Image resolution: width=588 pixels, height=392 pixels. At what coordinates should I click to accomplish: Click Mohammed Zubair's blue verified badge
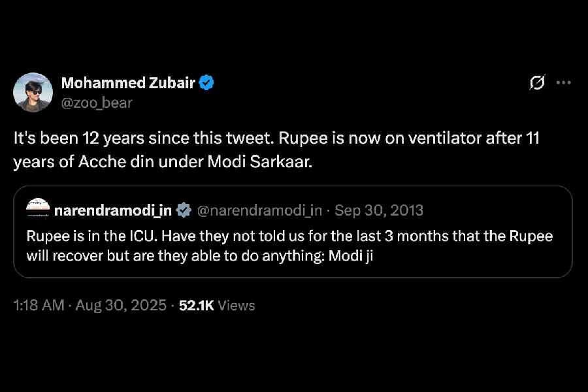pyautogui.click(x=208, y=83)
